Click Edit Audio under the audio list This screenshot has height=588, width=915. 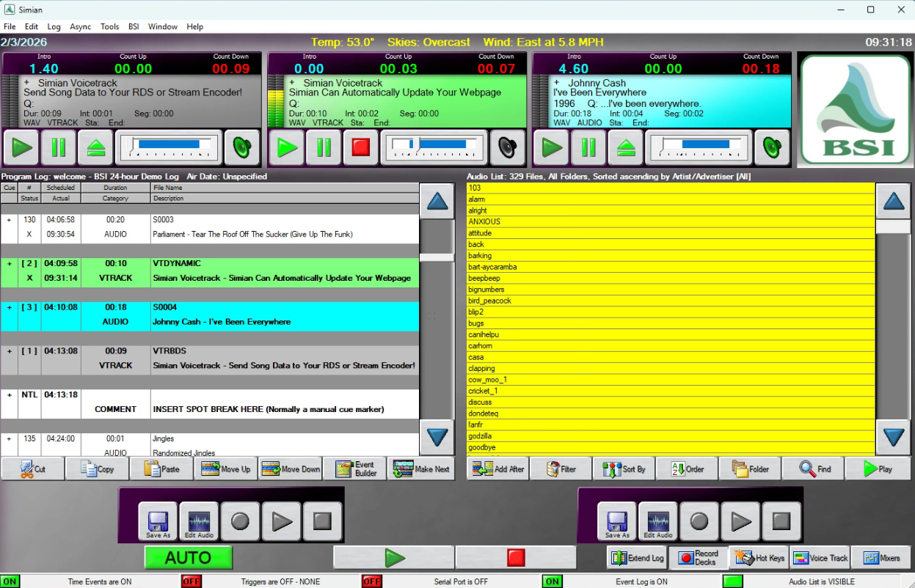(x=657, y=521)
